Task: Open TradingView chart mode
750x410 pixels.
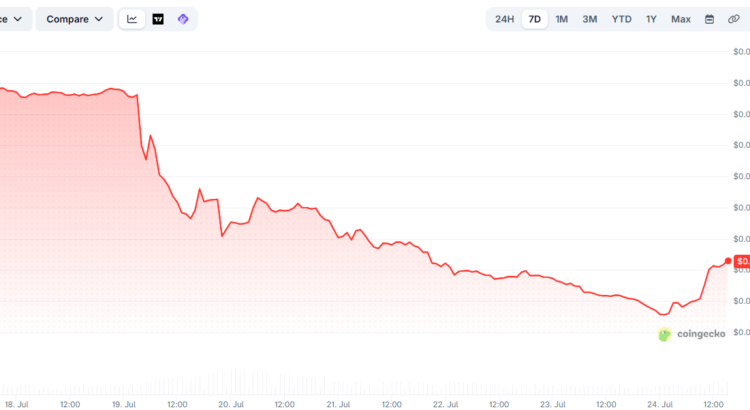Action: (x=158, y=19)
